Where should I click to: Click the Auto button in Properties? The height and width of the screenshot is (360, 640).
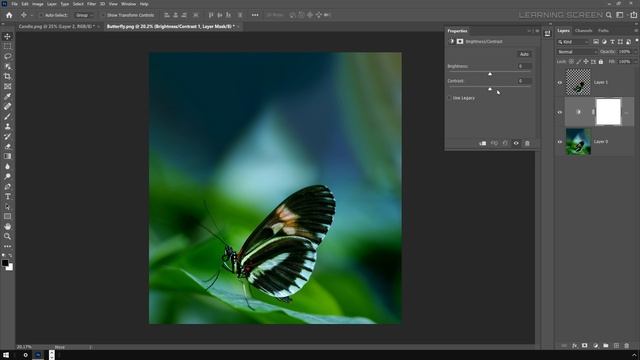[524, 54]
